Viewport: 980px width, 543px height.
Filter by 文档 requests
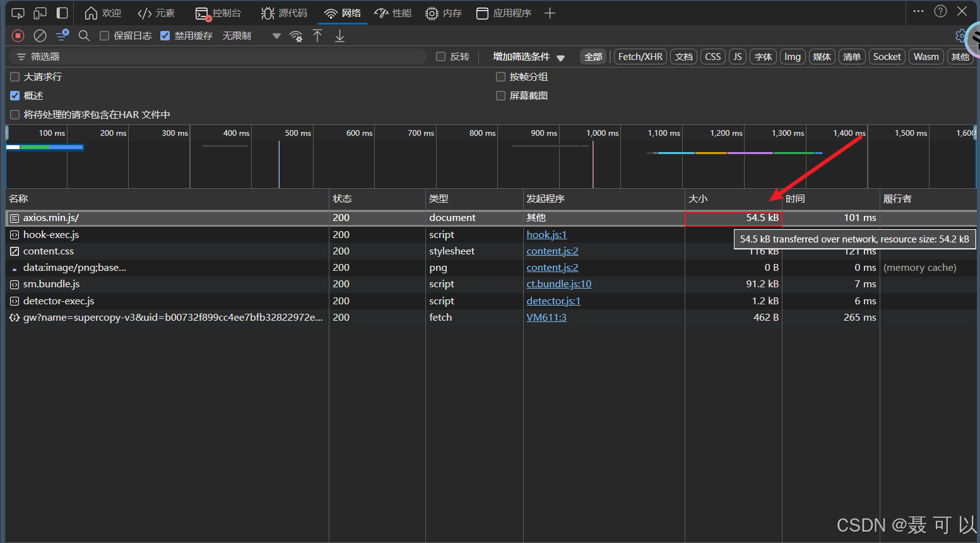[x=684, y=57]
